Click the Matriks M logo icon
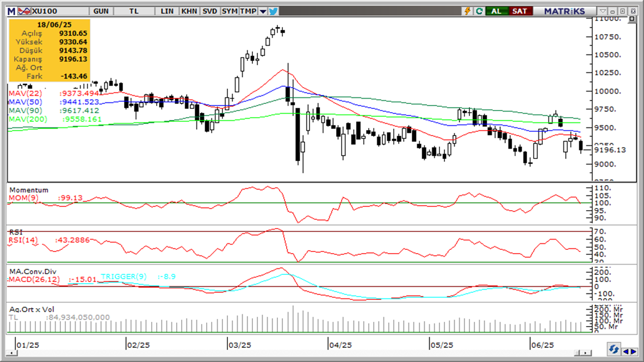Screen dimensions: 644x362 click(11, 11)
